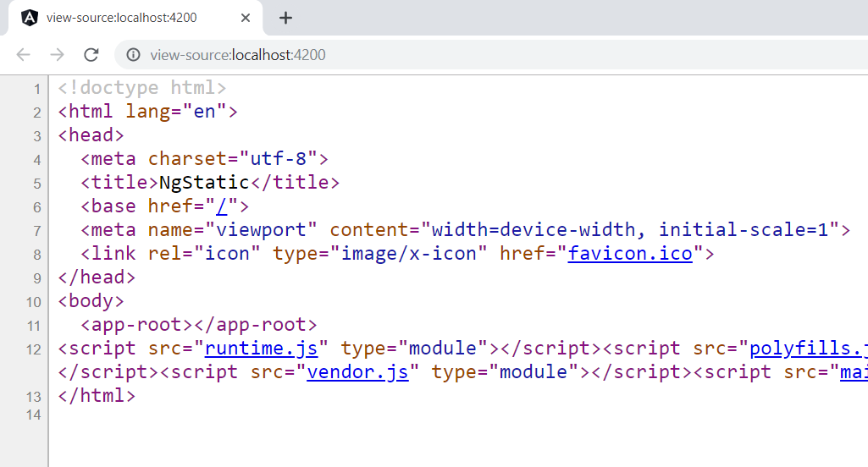
Task: Click the app-root tag on line 11
Action: pyautogui.click(x=136, y=324)
